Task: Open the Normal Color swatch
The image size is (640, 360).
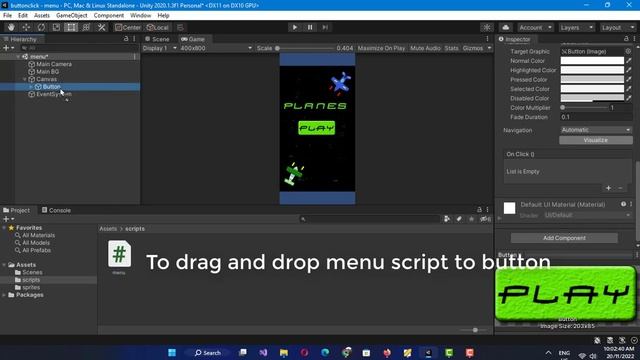Action: (x=592, y=61)
